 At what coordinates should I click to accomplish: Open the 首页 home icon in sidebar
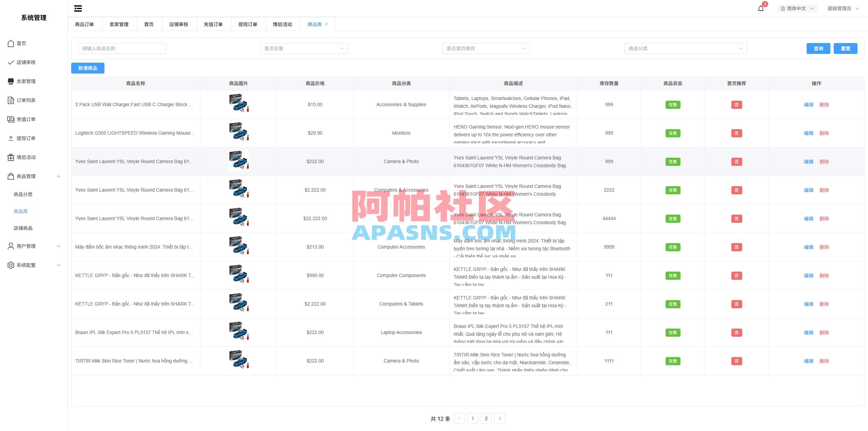point(11,43)
